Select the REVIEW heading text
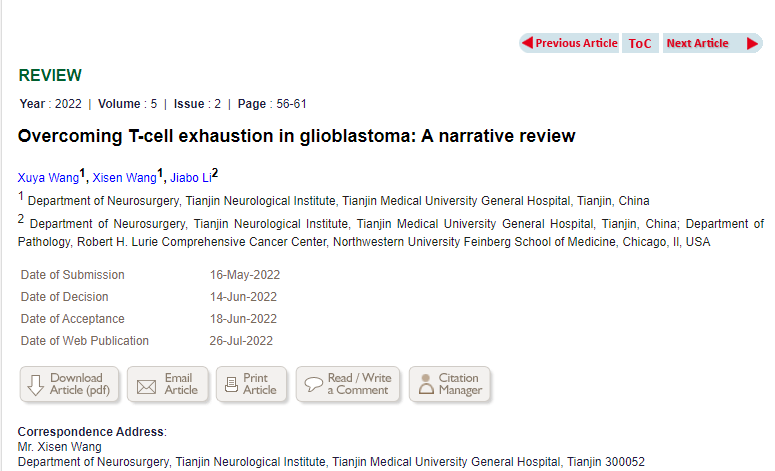 tap(50, 75)
